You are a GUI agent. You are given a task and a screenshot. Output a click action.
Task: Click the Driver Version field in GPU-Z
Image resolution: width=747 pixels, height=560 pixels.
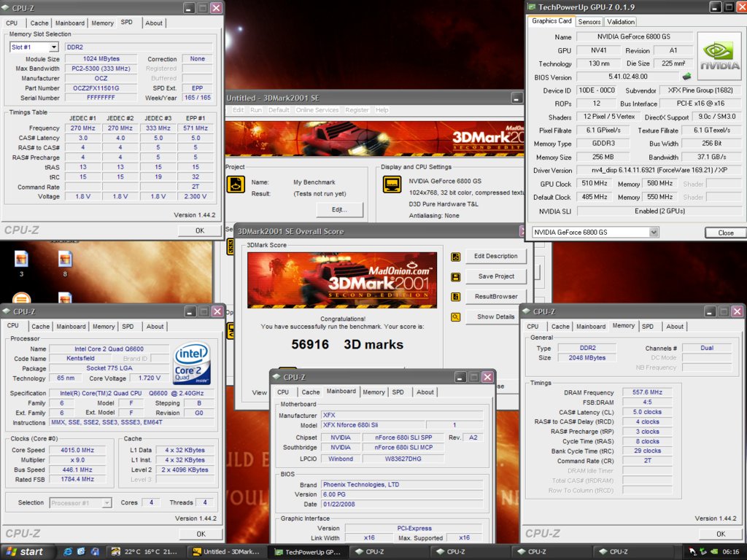click(659, 171)
